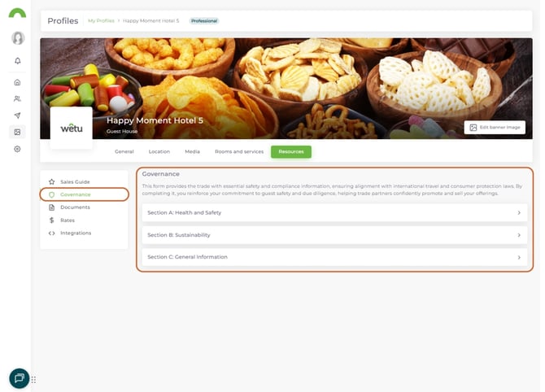Expand Section C: General Information
The height and width of the screenshot is (392, 545).
[334, 257]
